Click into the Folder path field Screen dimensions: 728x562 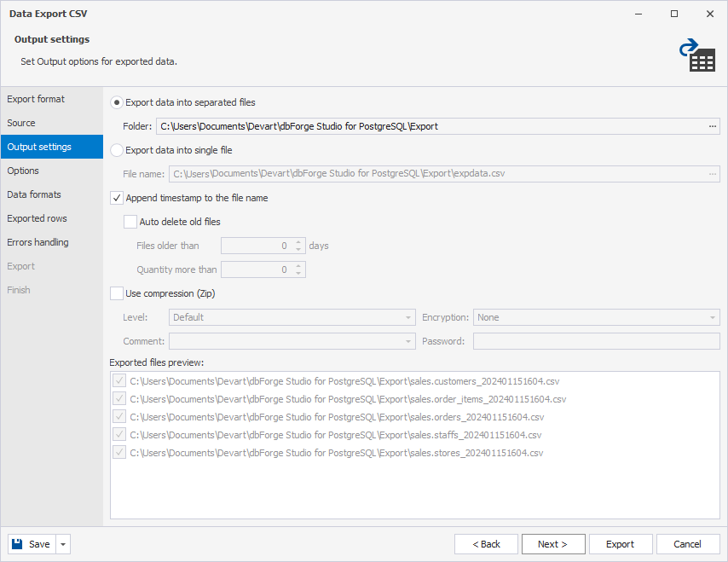(430, 126)
